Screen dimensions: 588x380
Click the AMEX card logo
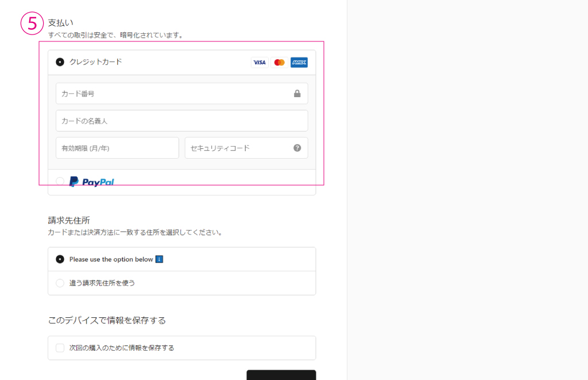[x=299, y=62]
